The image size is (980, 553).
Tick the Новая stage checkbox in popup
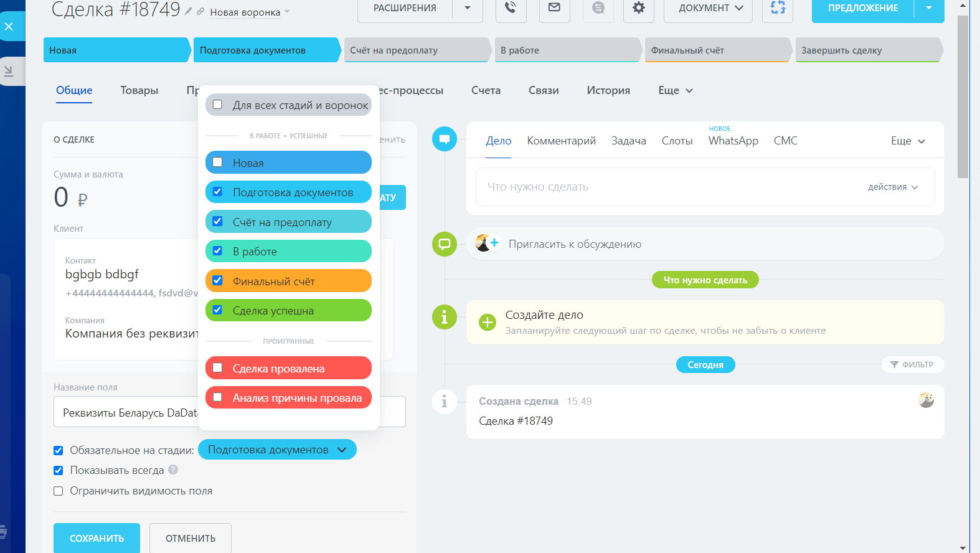tap(217, 163)
